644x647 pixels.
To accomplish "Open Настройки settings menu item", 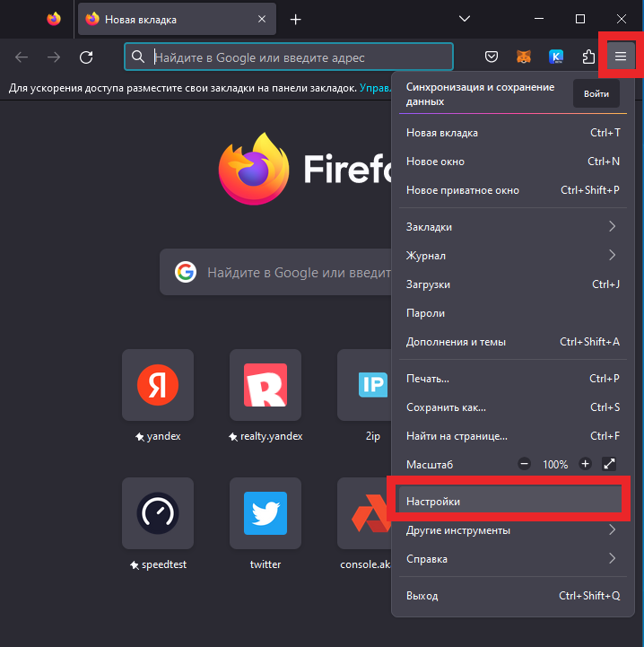I will 510,501.
